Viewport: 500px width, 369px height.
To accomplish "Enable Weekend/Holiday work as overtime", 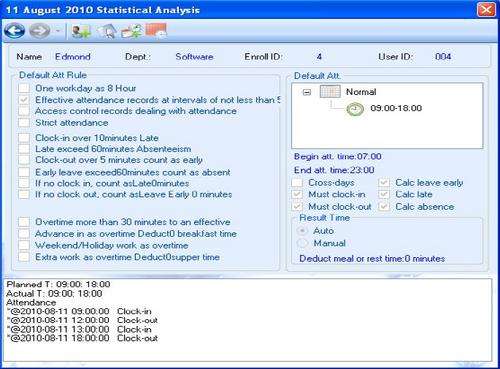I will (x=24, y=245).
